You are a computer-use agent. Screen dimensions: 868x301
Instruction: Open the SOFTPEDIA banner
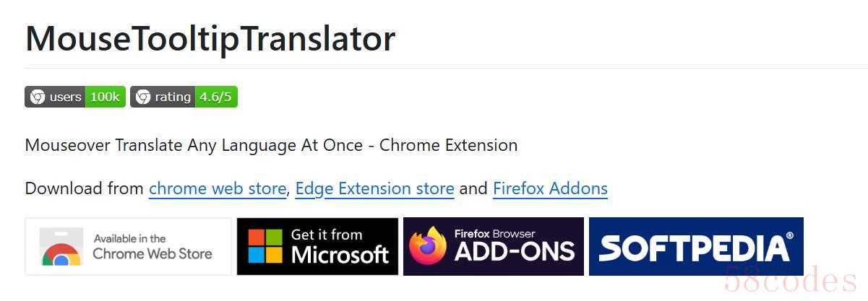point(696,247)
